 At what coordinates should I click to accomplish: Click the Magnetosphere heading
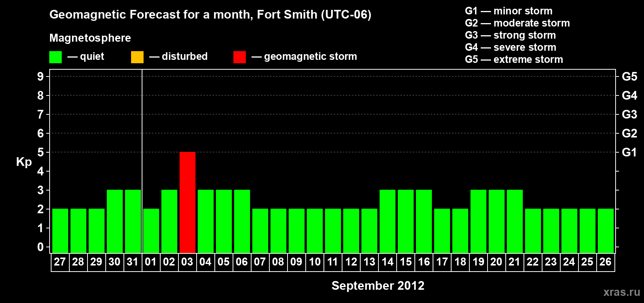(90, 38)
